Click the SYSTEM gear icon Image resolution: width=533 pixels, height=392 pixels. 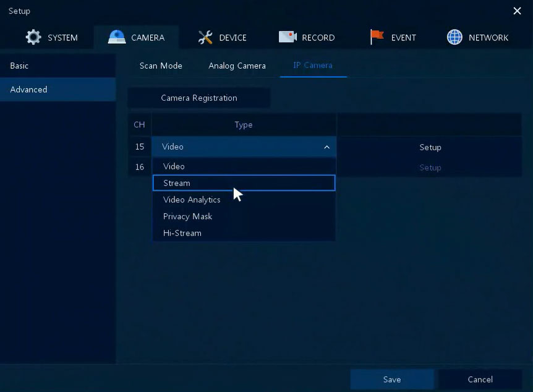pyautogui.click(x=33, y=38)
